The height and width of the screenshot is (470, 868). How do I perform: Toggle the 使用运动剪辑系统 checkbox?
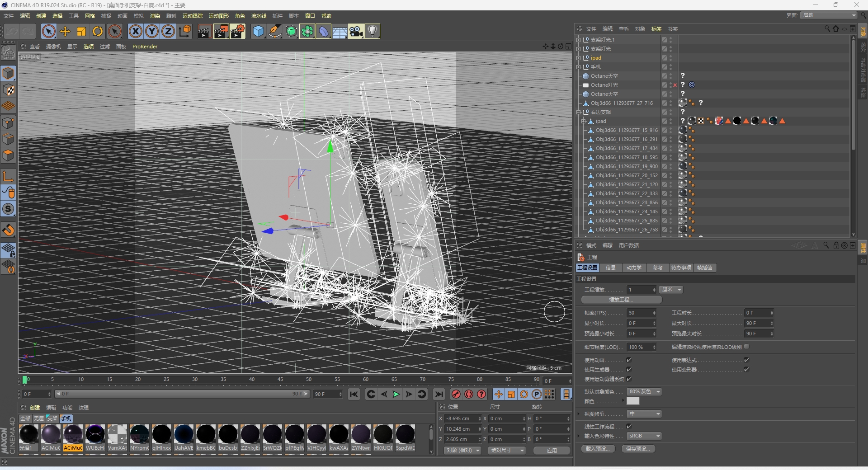629,379
